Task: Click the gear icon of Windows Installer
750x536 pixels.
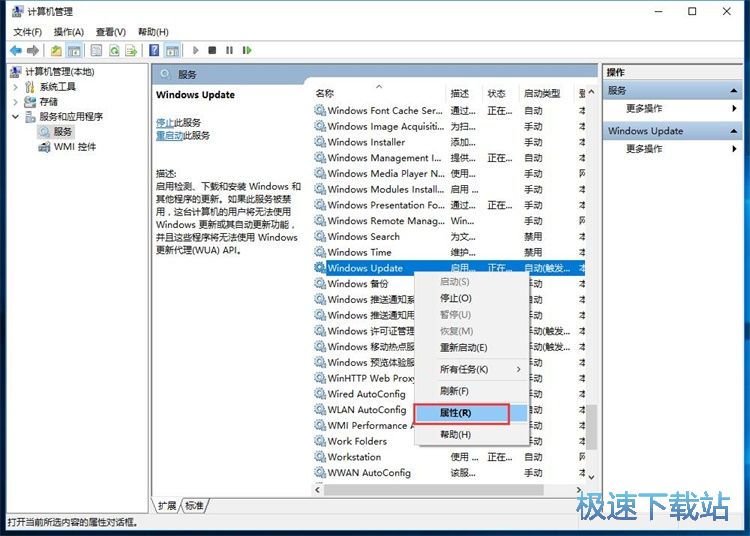Action: point(320,142)
